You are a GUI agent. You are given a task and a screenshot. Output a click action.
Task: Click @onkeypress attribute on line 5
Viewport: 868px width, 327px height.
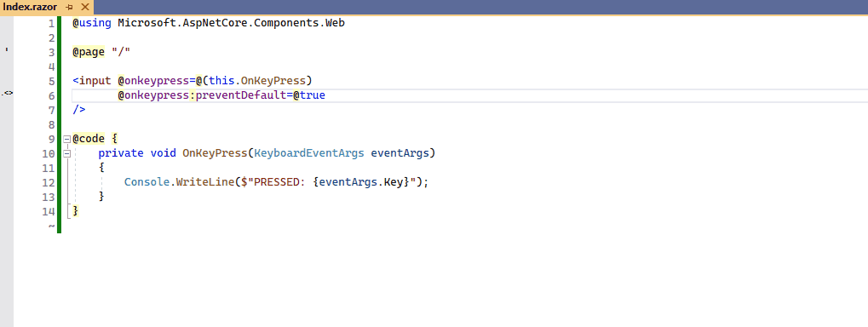pos(153,81)
